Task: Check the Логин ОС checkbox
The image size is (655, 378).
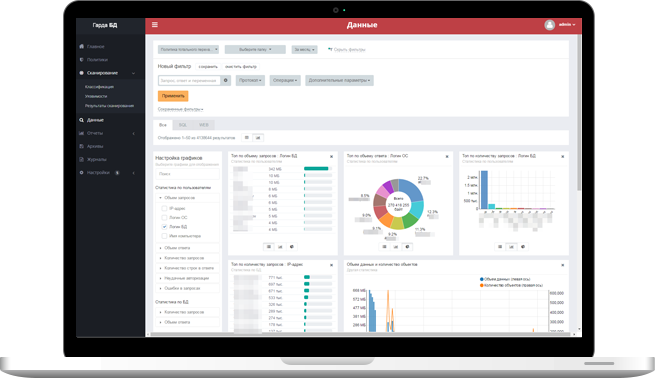Action: pyautogui.click(x=164, y=218)
